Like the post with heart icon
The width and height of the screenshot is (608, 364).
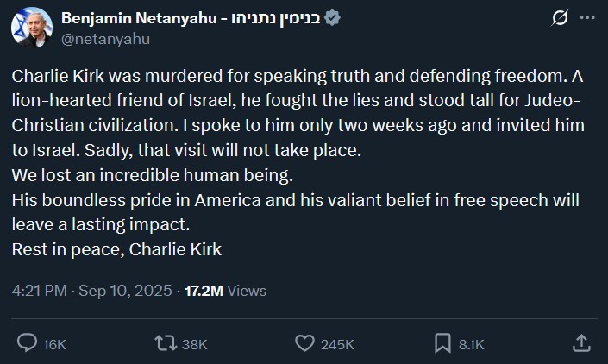pos(304,343)
